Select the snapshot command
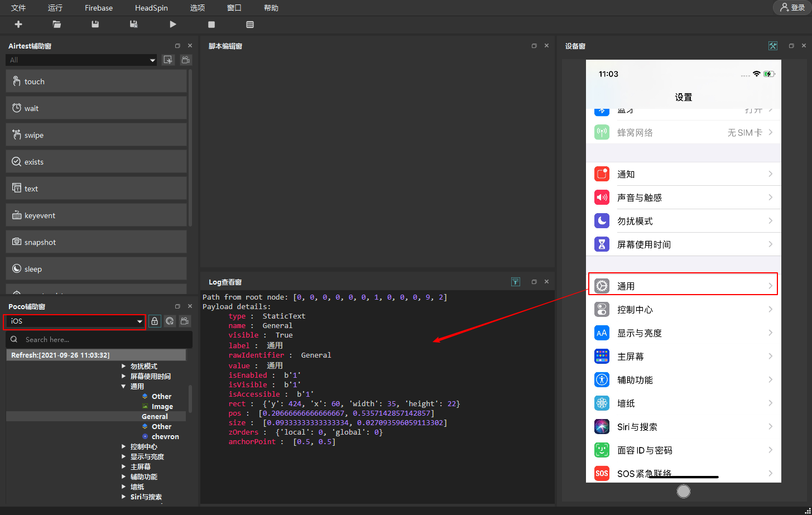Viewport: 812px width, 515px height. [97, 242]
